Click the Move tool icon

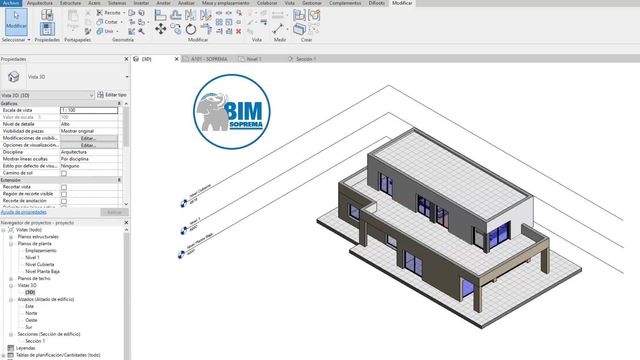160,29
